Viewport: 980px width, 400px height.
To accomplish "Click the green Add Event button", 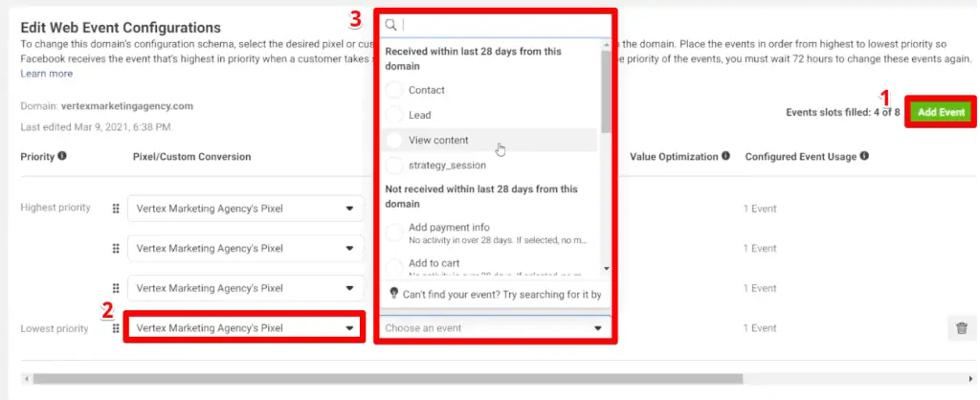I will coord(942,113).
